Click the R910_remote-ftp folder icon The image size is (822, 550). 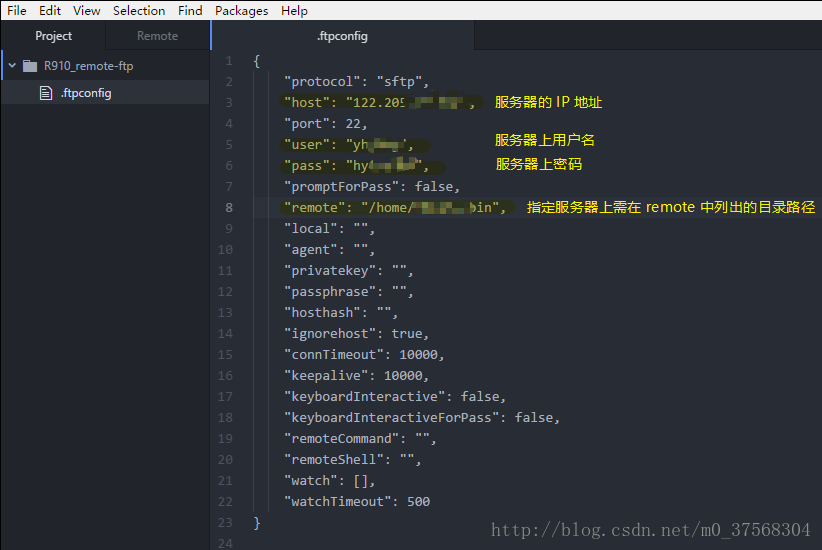30,66
